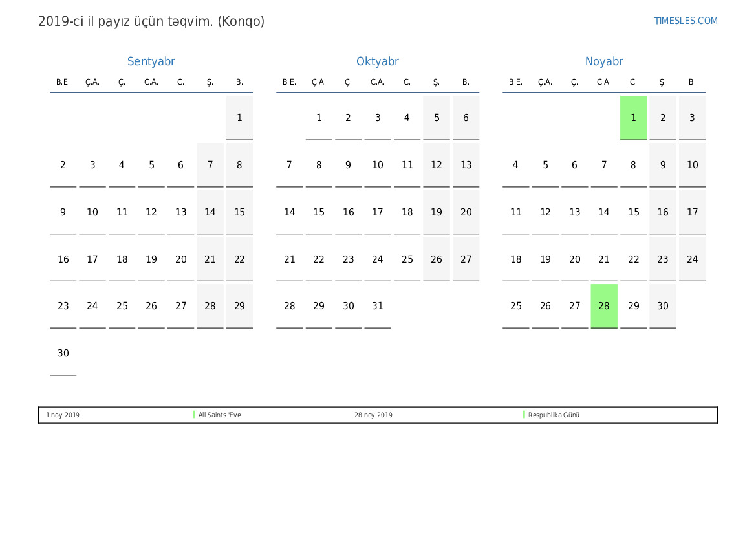Select 30 September in the calendar
This screenshot has width=756, height=535.
(x=63, y=353)
